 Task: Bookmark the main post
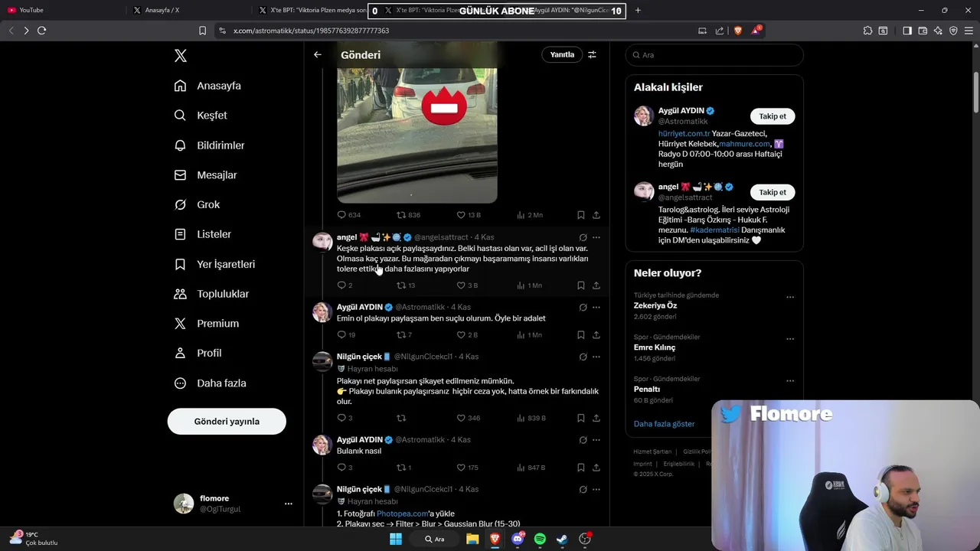point(581,215)
